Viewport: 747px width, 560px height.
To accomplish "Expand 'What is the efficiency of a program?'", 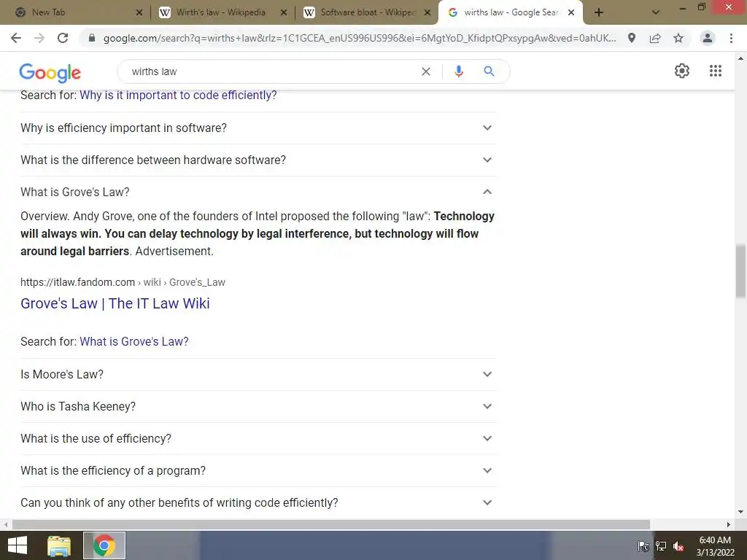I will (x=258, y=470).
